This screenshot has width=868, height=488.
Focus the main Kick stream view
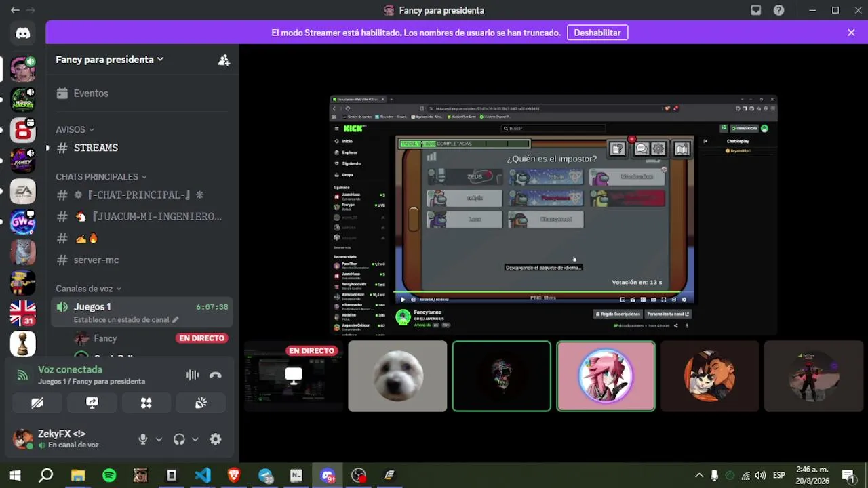553,215
